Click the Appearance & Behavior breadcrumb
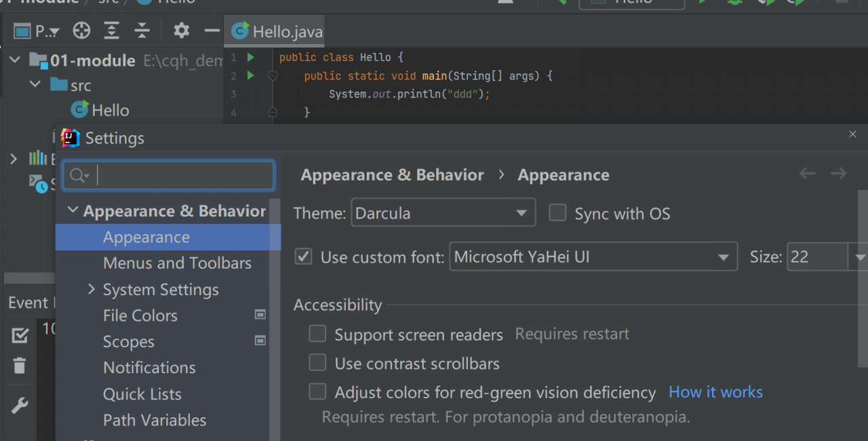868x441 pixels. [393, 175]
